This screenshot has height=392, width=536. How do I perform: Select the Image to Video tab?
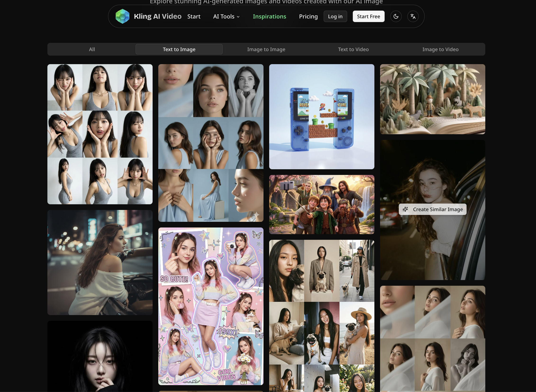tap(440, 49)
